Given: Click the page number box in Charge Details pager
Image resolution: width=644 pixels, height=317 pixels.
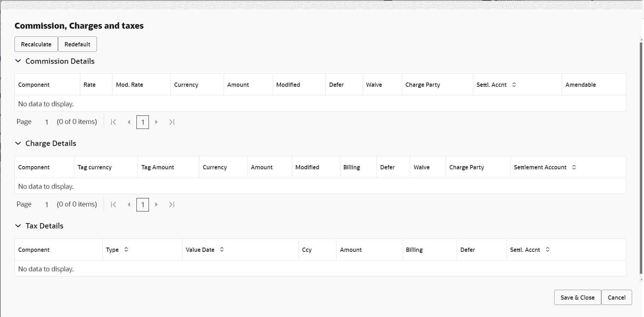Looking at the screenshot, I should 143,205.
